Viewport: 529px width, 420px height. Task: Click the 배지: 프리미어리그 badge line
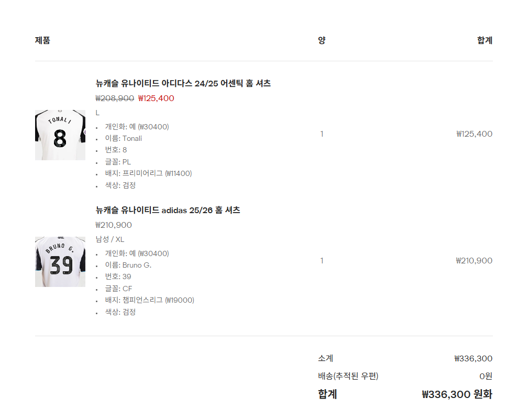148,173
